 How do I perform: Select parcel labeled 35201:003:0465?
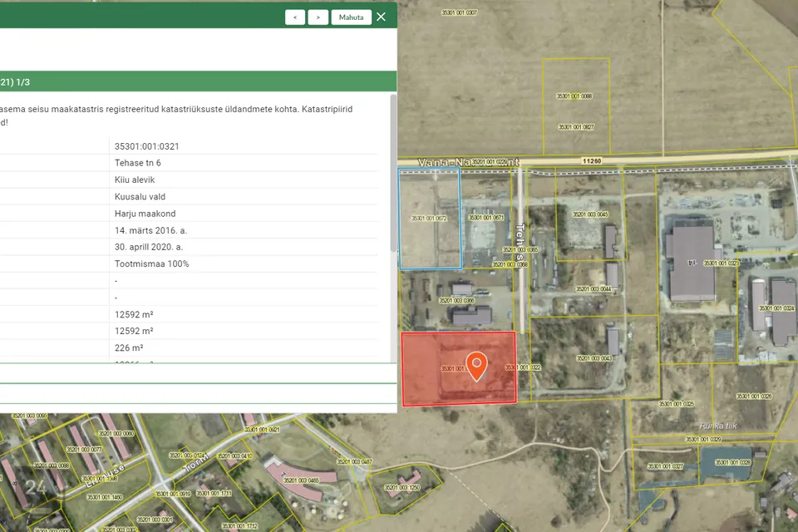(302, 480)
